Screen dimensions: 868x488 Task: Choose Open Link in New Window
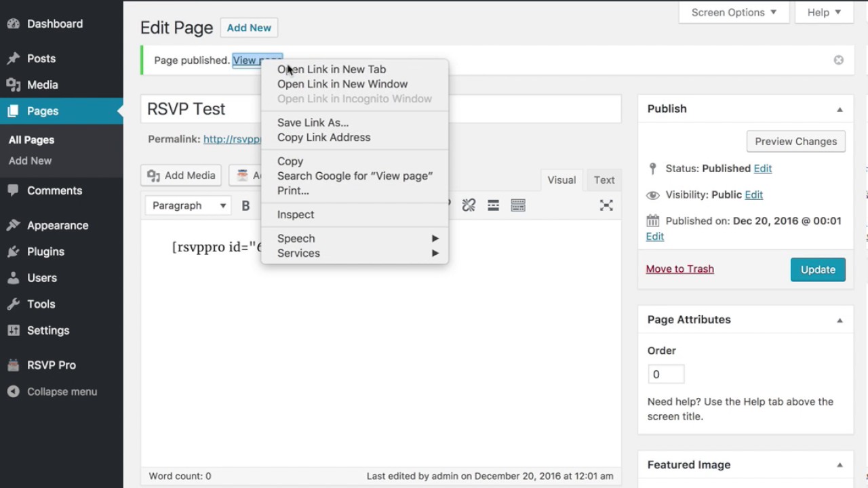point(355,84)
